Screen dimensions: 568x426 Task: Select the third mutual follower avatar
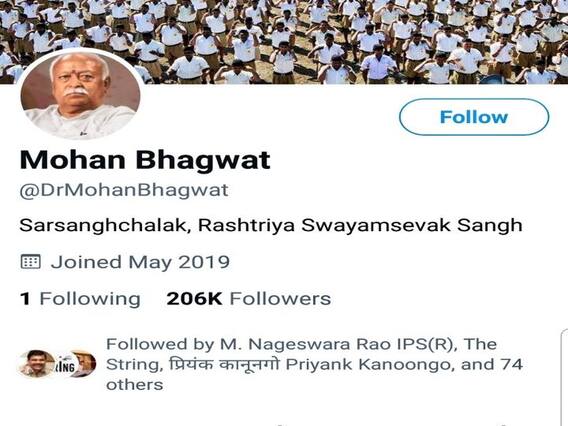tap(86, 363)
